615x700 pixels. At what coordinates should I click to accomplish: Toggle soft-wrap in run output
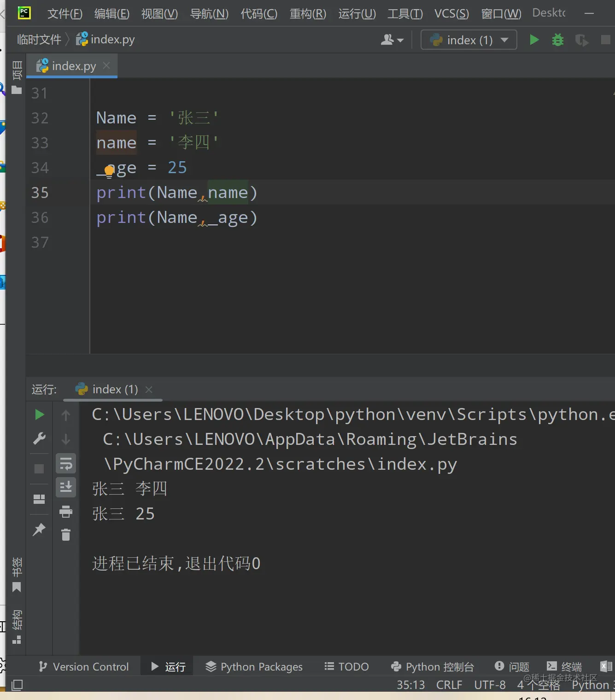[66, 464]
